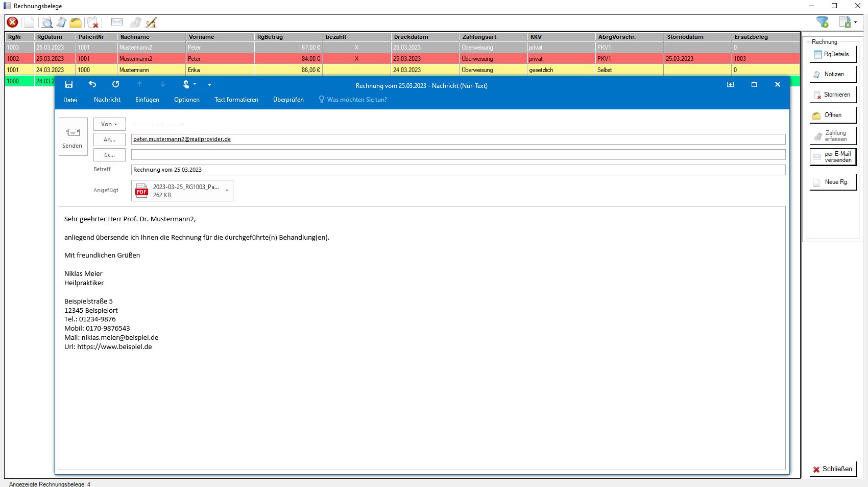Sort by the RgBetrag column header
Screen dimensions: 868x487
pyautogui.click(x=288, y=37)
